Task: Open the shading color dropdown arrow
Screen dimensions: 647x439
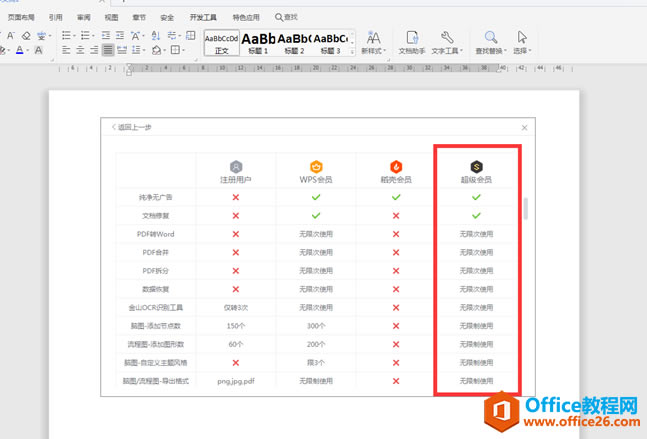Action: pyautogui.click(x=164, y=50)
